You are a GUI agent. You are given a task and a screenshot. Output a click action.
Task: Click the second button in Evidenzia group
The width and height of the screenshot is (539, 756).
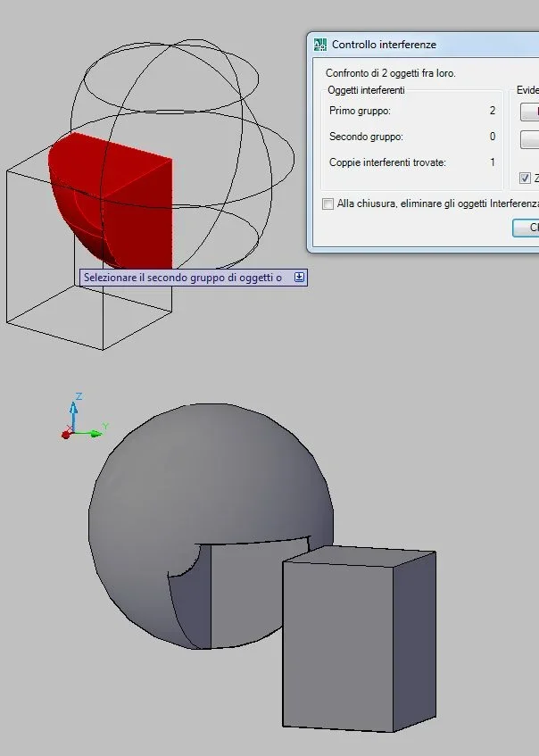(x=530, y=140)
